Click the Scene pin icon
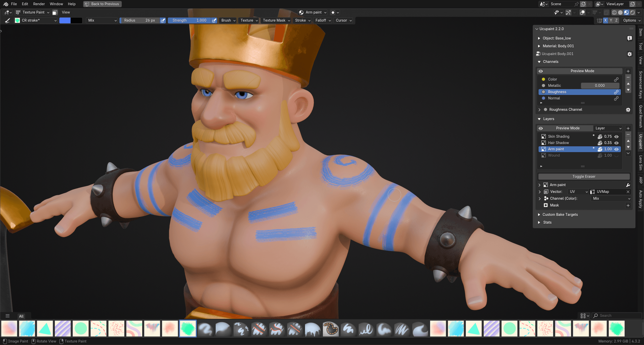Image resolution: width=644 pixels, height=345 pixels. [576, 4]
